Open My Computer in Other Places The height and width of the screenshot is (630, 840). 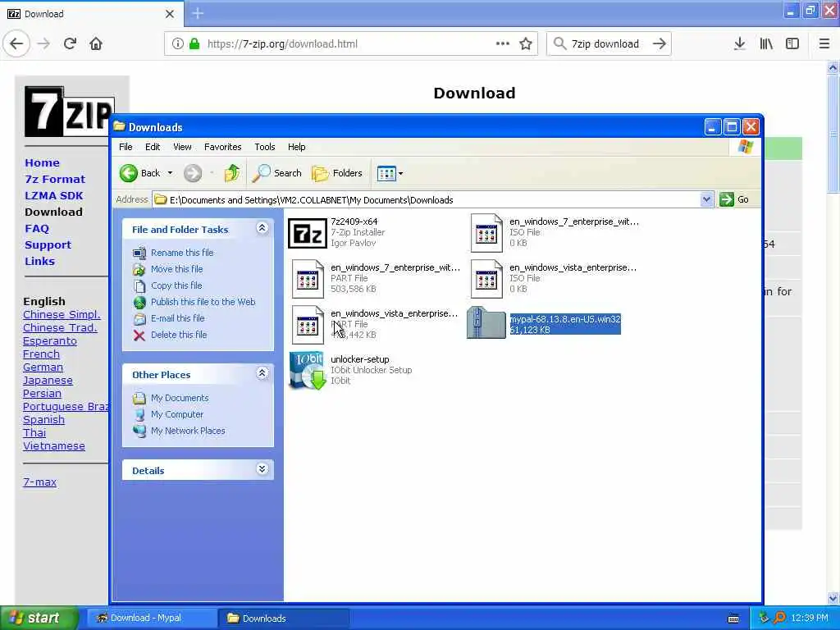point(177,414)
